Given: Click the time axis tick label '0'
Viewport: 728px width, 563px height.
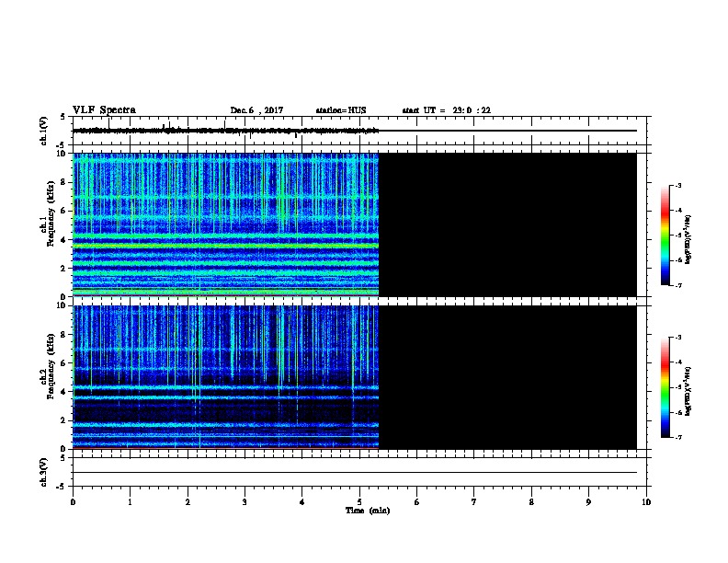Looking at the screenshot, I should click(73, 502).
